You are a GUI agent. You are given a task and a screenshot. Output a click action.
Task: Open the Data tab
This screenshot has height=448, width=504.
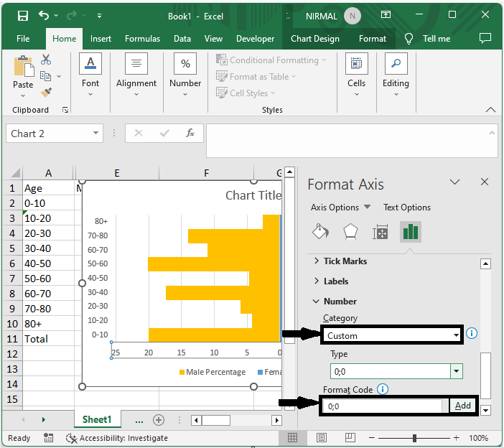[x=182, y=39]
